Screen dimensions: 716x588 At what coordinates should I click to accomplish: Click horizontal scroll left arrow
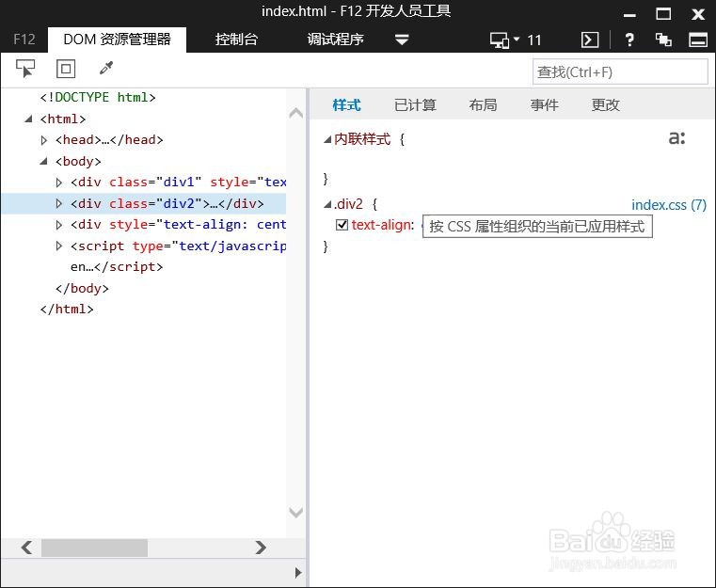26,548
